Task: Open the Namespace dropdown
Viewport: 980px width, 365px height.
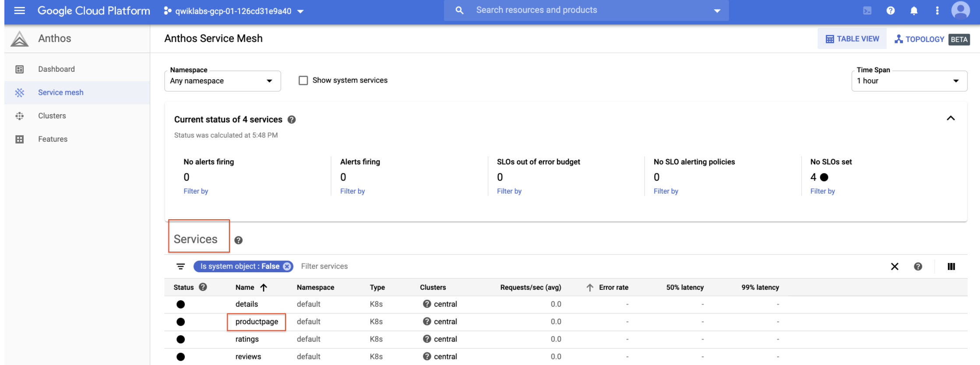Action: [x=222, y=81]
